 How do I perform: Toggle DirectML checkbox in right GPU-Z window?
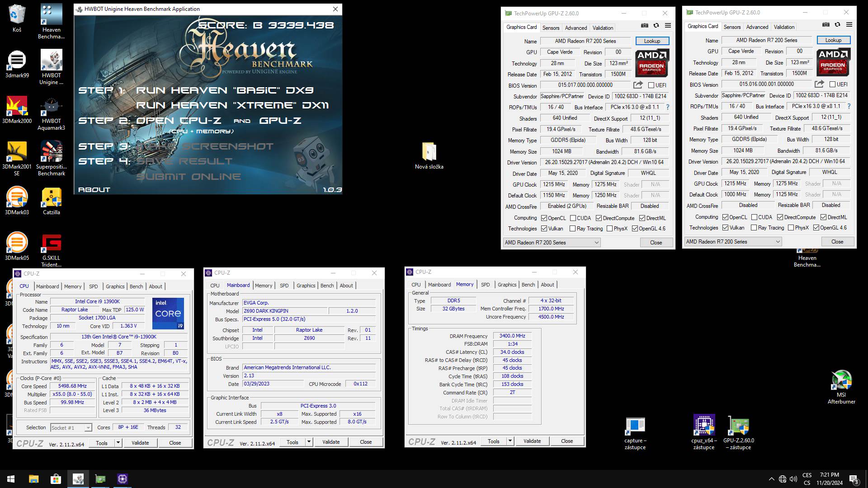point(823,217)
